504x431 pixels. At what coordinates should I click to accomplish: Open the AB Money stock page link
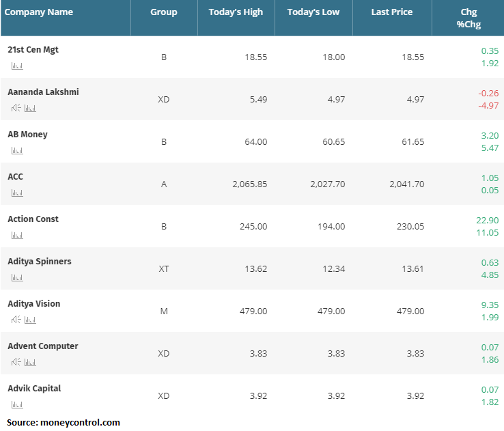coord(27,135)
